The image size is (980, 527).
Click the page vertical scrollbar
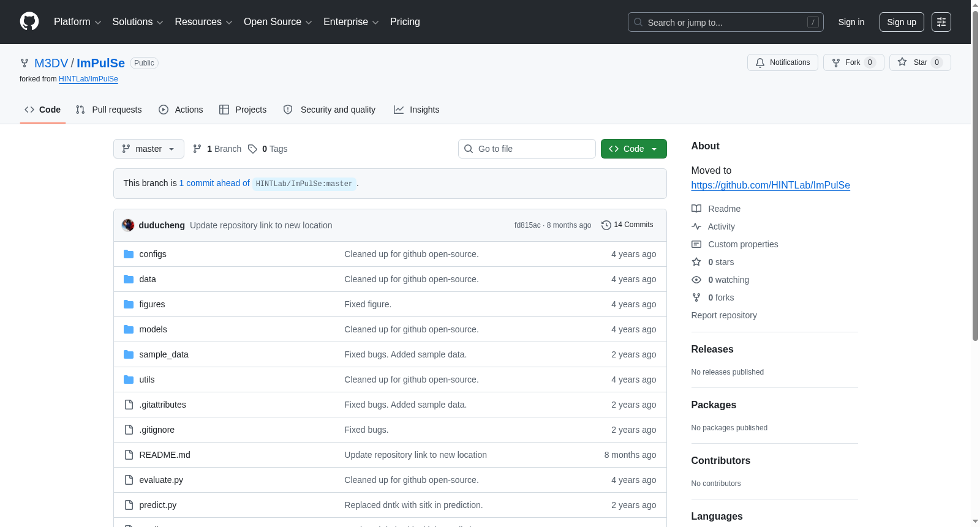point(975,175)
